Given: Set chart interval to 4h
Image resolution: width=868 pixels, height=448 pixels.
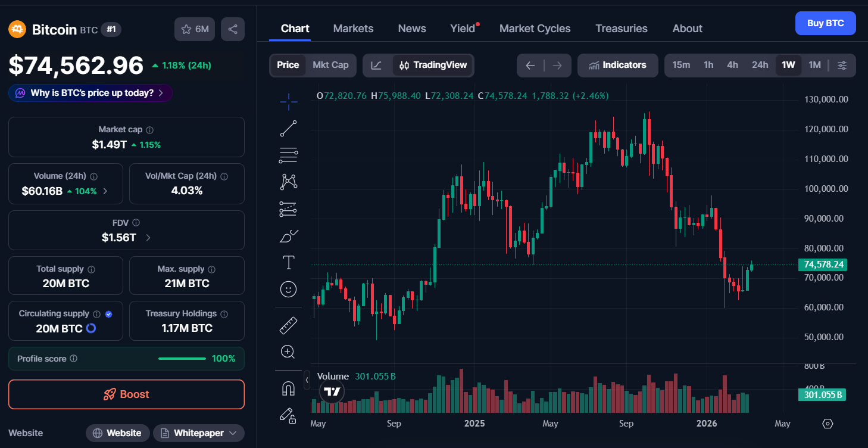Looking at the screenshot, I should click(x=733, y=65).
